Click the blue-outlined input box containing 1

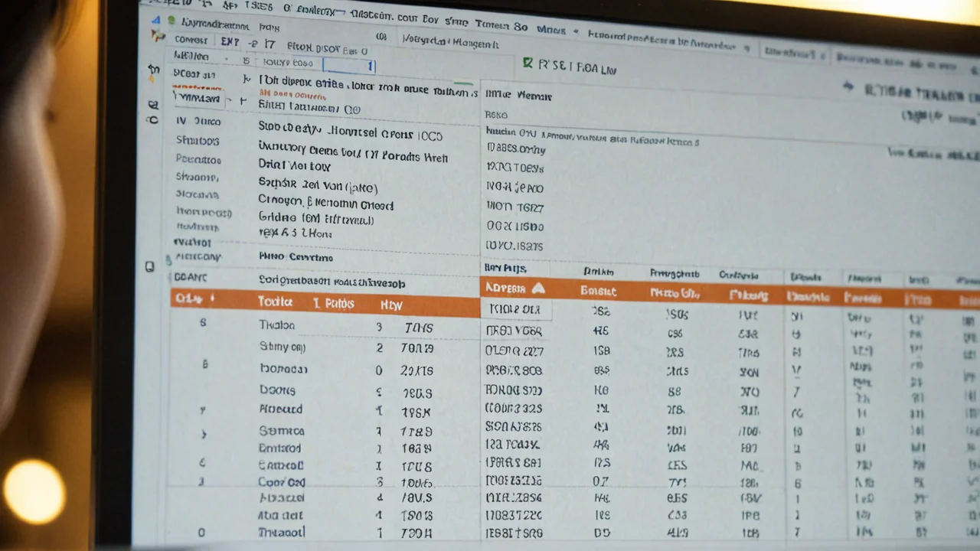(350, 66)
